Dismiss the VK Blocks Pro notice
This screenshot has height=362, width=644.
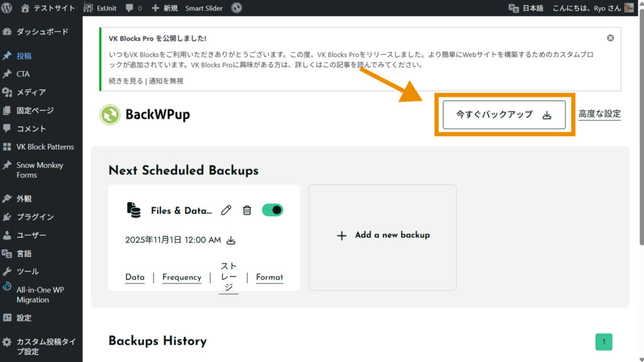610,38
